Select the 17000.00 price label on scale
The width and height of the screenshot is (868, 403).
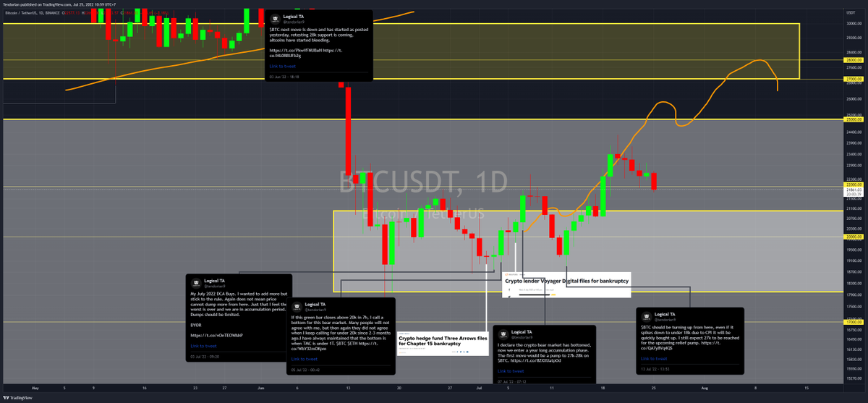coord(854,322)
